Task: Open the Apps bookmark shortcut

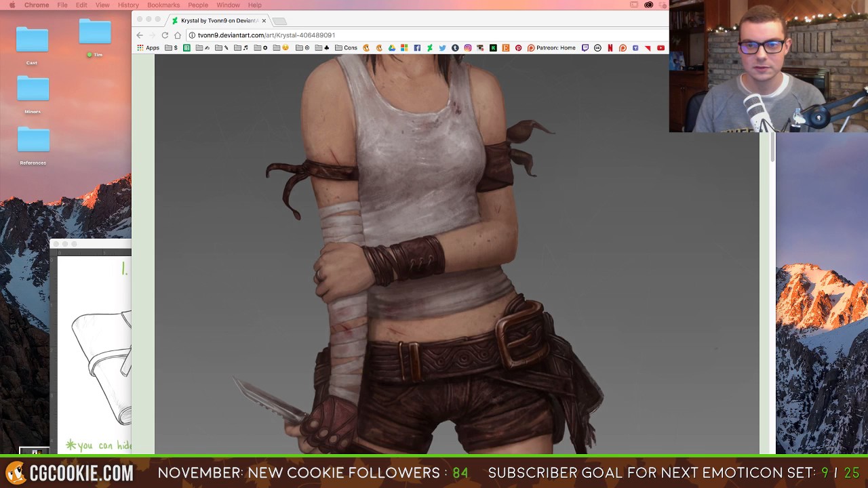Action: click(149, 48)
